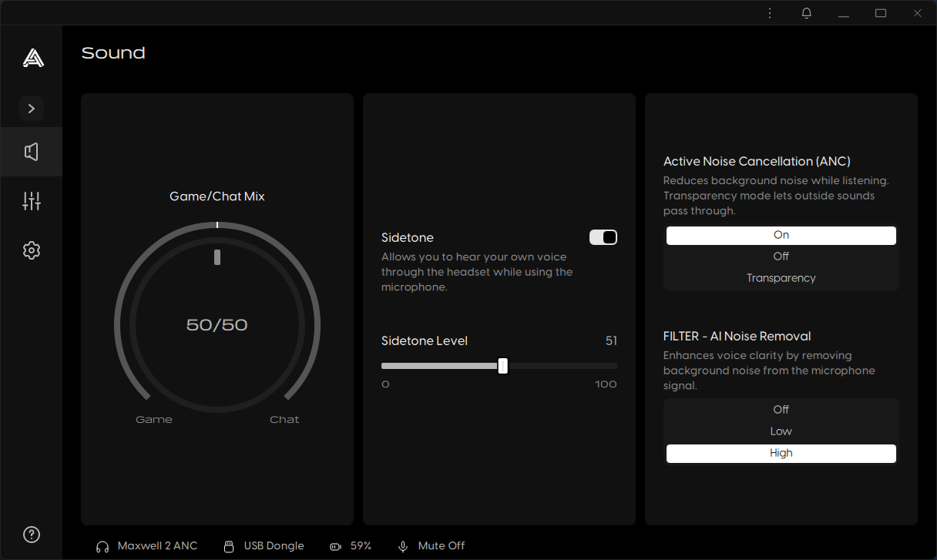Open the equalizer sliders page in sidebar
Image resolution: width=937 pixels, height=560 pixels.
32,201
